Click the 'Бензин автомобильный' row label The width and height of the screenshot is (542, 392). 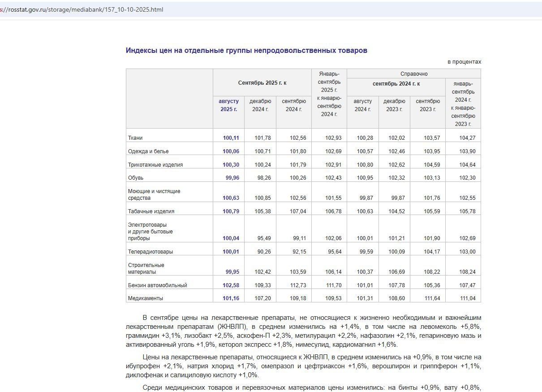tap(157, 285)
